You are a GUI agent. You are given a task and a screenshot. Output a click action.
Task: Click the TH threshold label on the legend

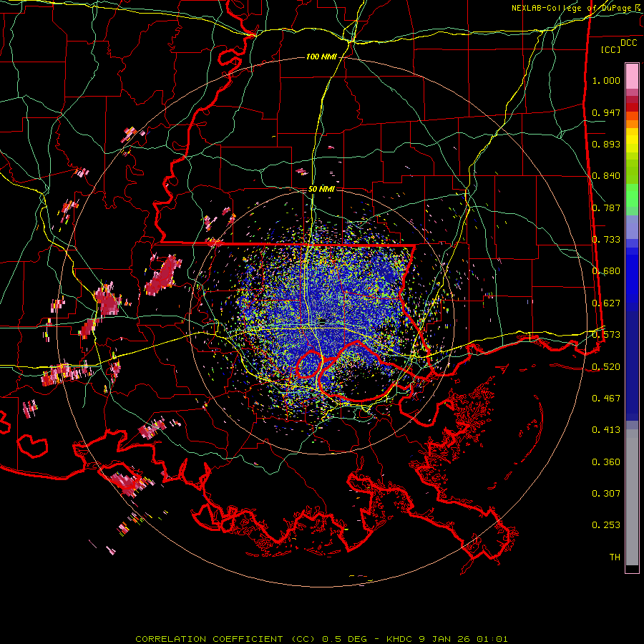pyautogui.click(x=615, y=557)
